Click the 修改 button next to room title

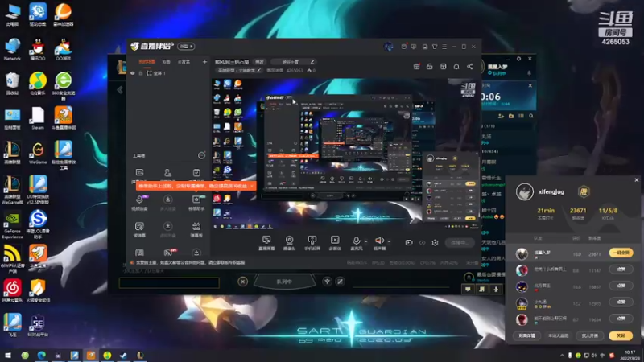pyautogui.click(x=259, y=62)
